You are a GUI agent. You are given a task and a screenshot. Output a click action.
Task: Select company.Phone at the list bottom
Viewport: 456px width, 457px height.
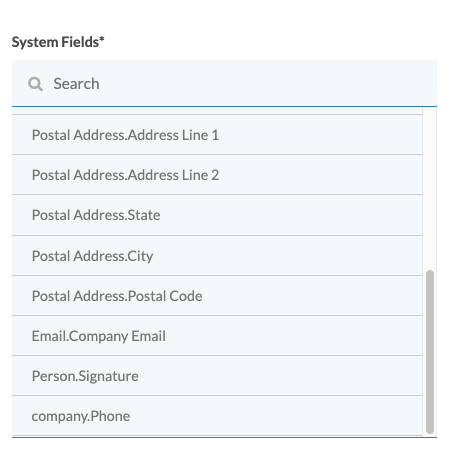point(217,416)
